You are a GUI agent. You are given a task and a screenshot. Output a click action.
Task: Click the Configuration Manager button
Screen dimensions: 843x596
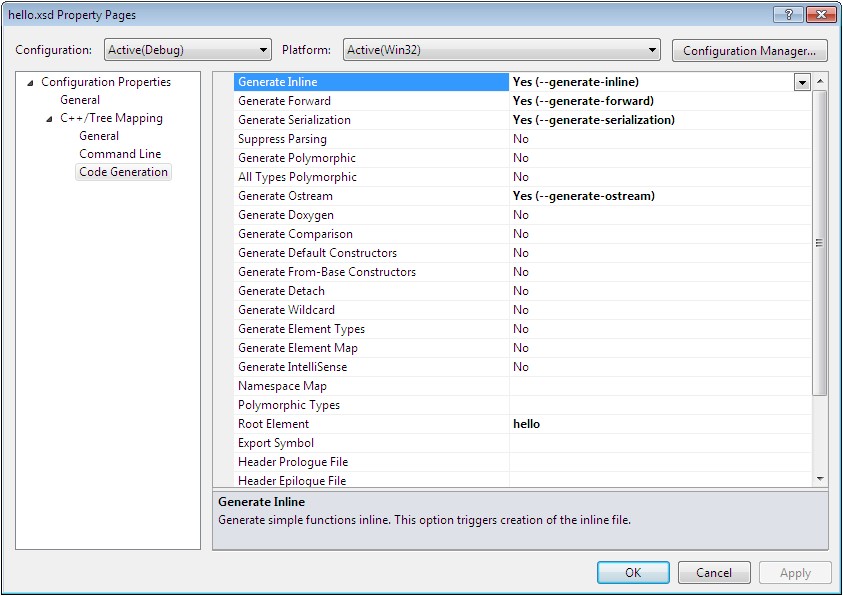[749, 51]
